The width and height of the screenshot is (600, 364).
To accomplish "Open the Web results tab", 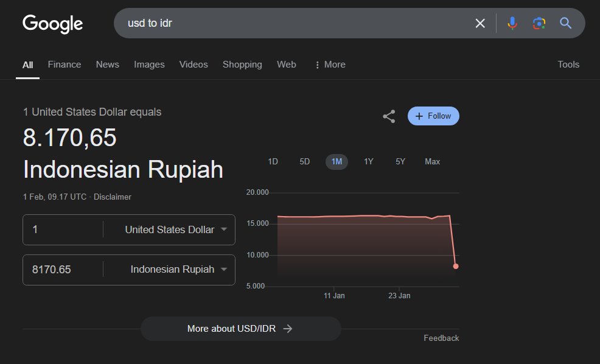I will (287, 65).
